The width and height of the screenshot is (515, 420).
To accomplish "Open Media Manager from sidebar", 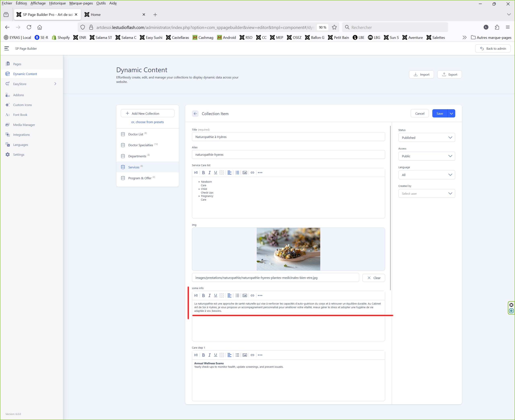I will (24, 125).
